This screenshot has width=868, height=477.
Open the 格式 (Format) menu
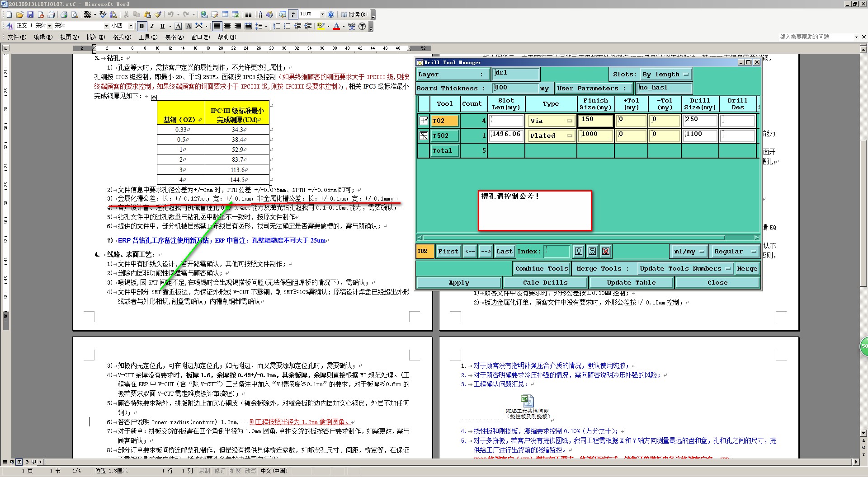tap(122, 37)
